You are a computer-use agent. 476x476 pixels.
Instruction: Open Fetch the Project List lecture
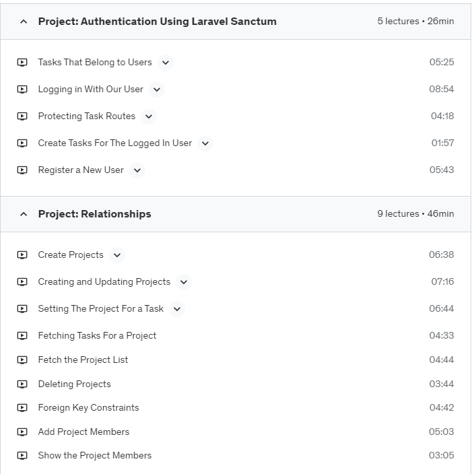pyautogui.click(x=83, y=360)
